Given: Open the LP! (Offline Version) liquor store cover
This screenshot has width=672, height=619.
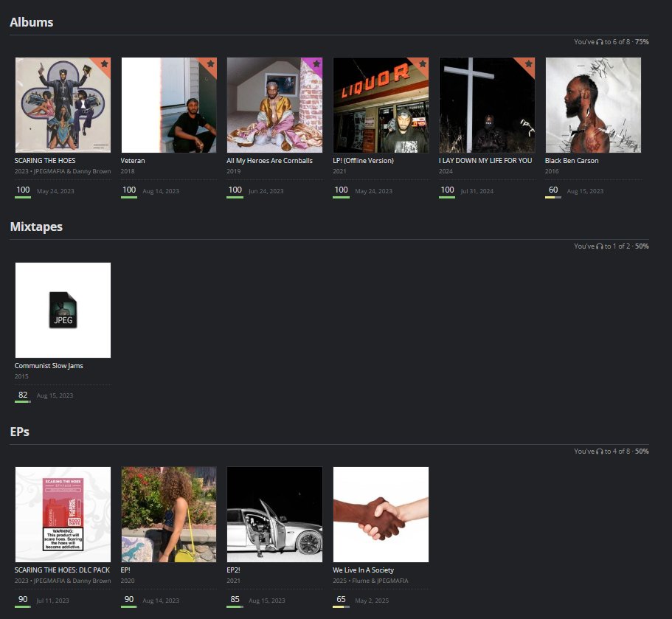Looking at the screenshot, I should point(381,105).
